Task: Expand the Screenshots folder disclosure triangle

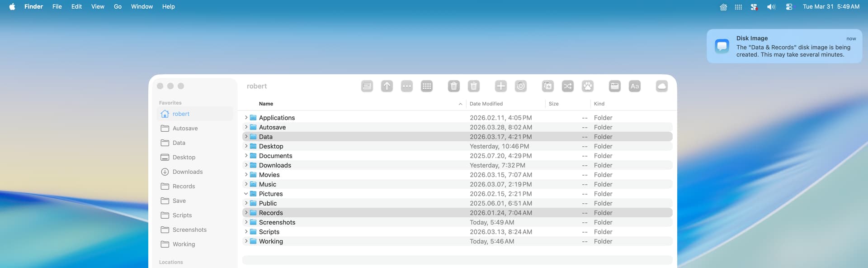Action: click(246, 222)
